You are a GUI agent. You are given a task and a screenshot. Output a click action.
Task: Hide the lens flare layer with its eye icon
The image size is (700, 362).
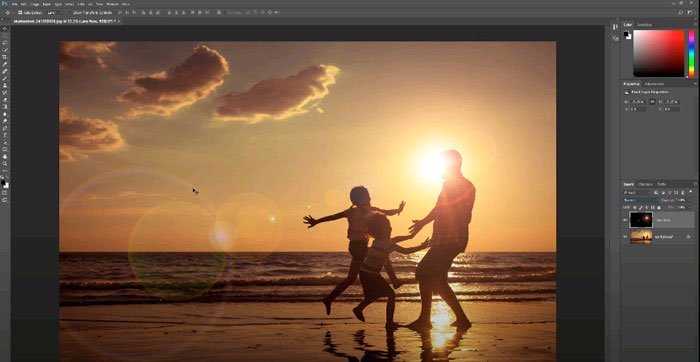[x=625, y=220]
